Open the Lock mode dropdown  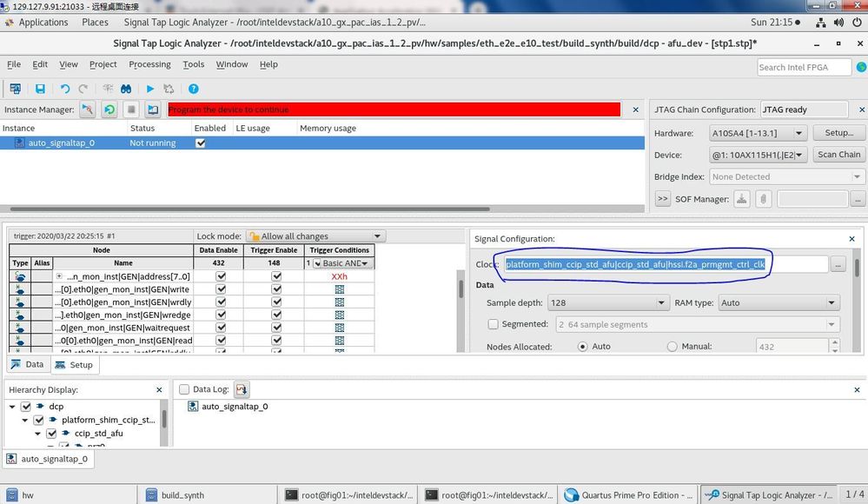click(315, 236)
